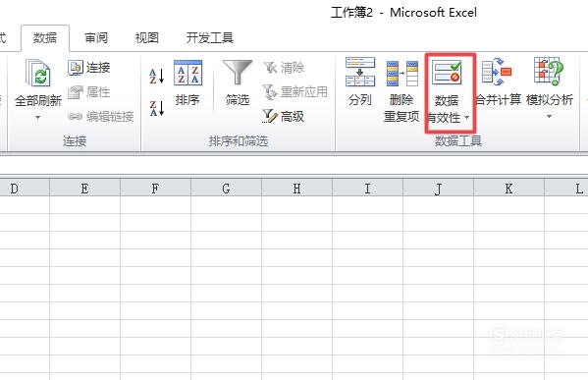Open the 开发工具 tab

click(x=210, y=38)
